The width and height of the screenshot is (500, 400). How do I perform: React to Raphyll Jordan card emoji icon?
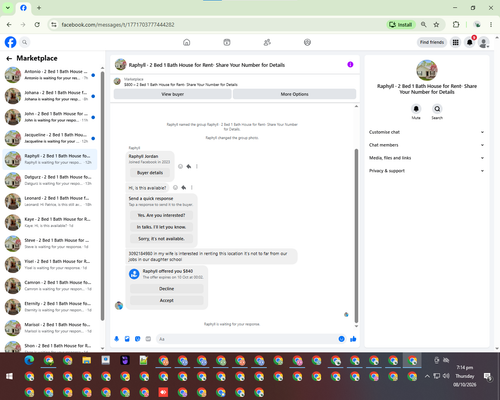click(x=180, y=166)
